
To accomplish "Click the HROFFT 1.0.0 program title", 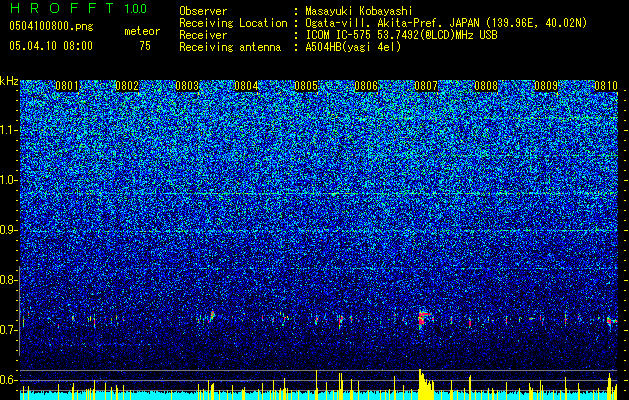I will point(78,8).
